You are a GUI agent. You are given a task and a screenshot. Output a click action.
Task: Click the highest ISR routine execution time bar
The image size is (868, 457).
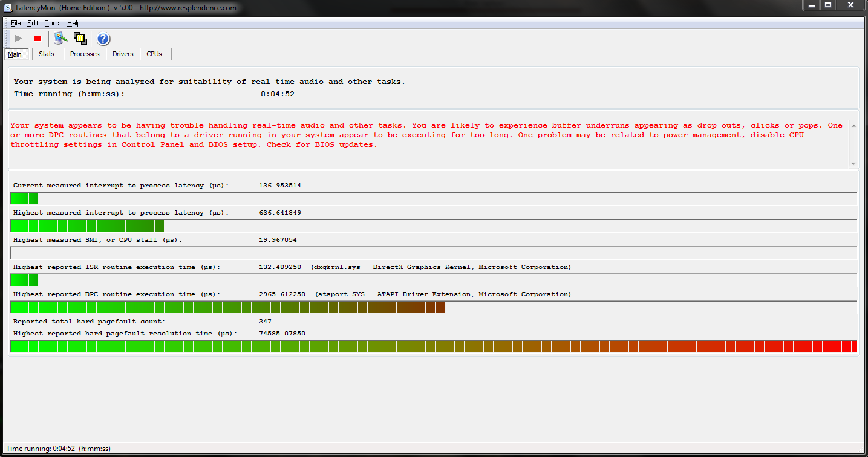tap(433, 280)
